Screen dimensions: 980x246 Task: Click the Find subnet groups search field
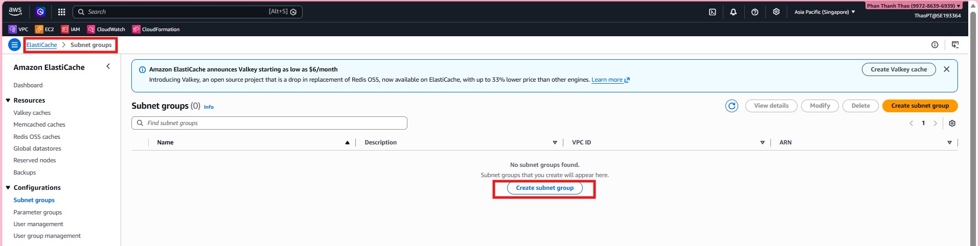(269, 123)
